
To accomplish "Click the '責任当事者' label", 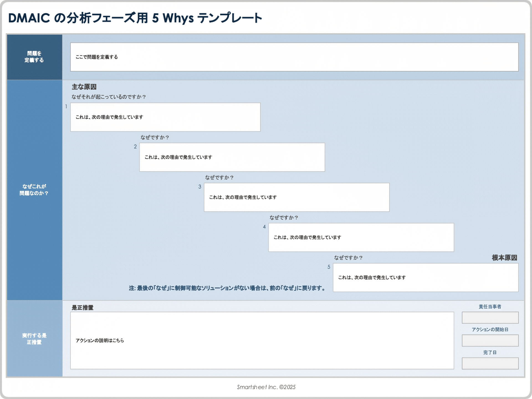I will [490, 306].
